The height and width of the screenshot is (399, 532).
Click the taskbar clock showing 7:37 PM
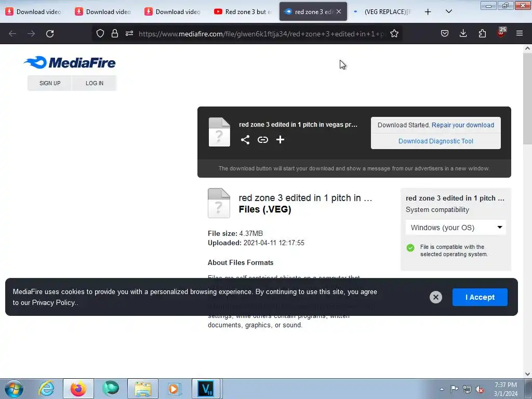[506, 389]
